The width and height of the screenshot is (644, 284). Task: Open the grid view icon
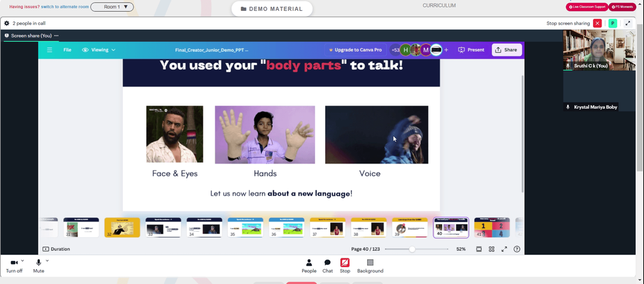[491, 249]
